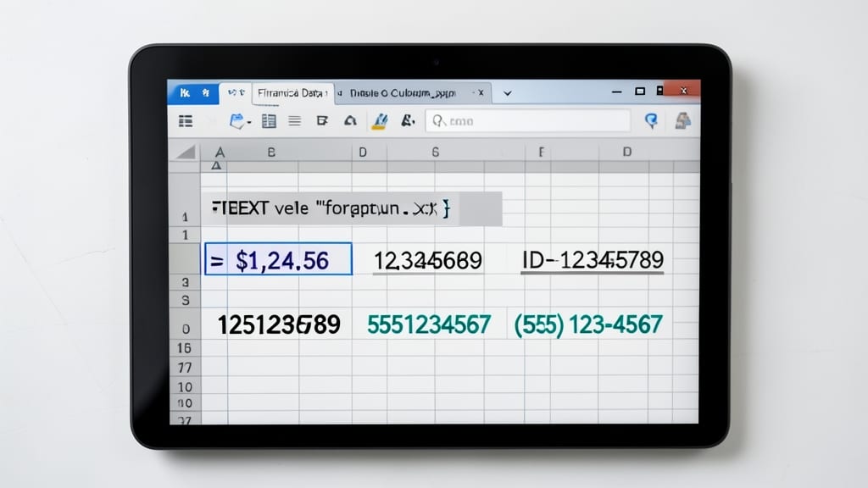
Task: Click the select-all corner triangle
Action: pyautogui.click(x=186, y=152)
